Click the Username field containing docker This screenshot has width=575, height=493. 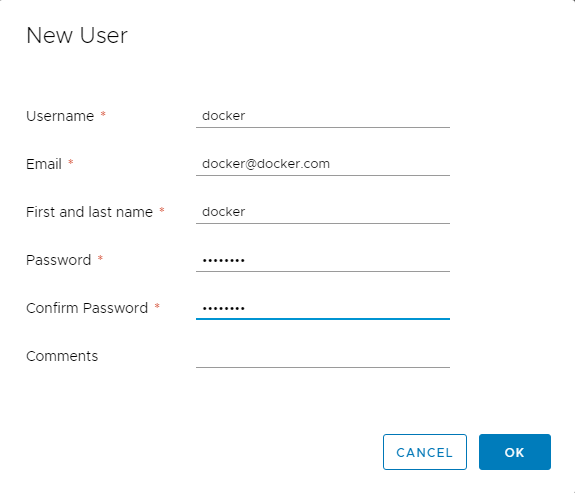[323, 116]
